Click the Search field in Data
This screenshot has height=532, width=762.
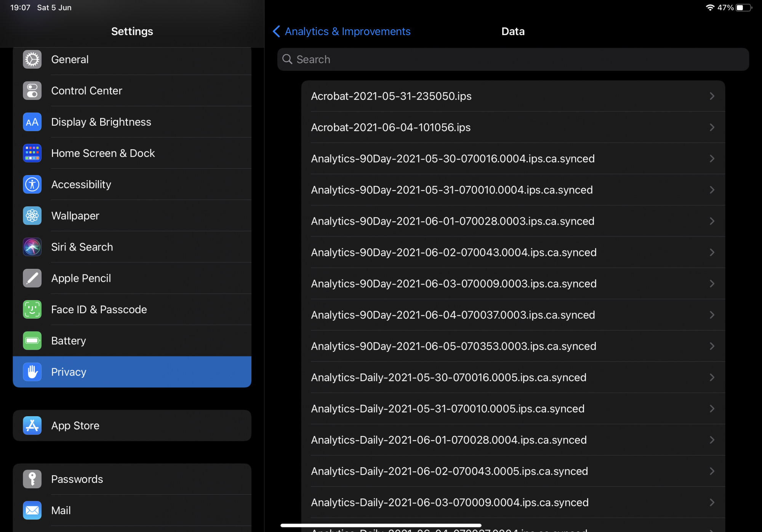(x=513, y=59)
